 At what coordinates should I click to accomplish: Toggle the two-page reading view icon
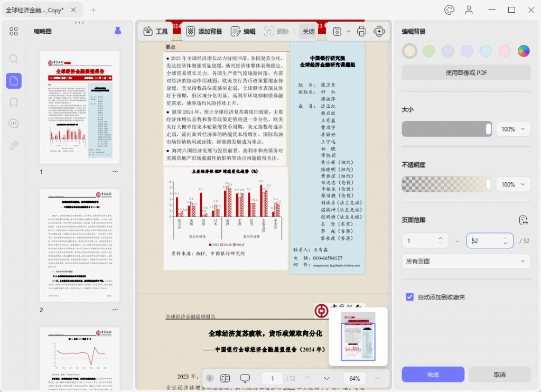click(x=225, y=379)
